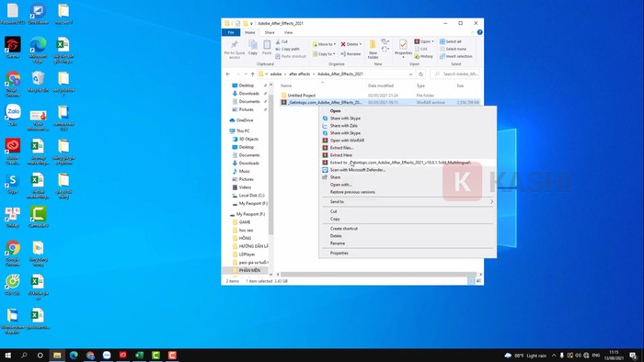Screen dimensions: 644x362
Task: Open Excel from the taskbar
Action: click(x=139, y=355)
